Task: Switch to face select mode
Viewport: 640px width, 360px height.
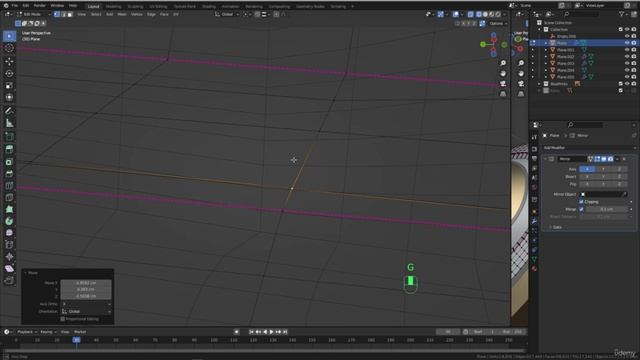Action: (x=70, y=14)
